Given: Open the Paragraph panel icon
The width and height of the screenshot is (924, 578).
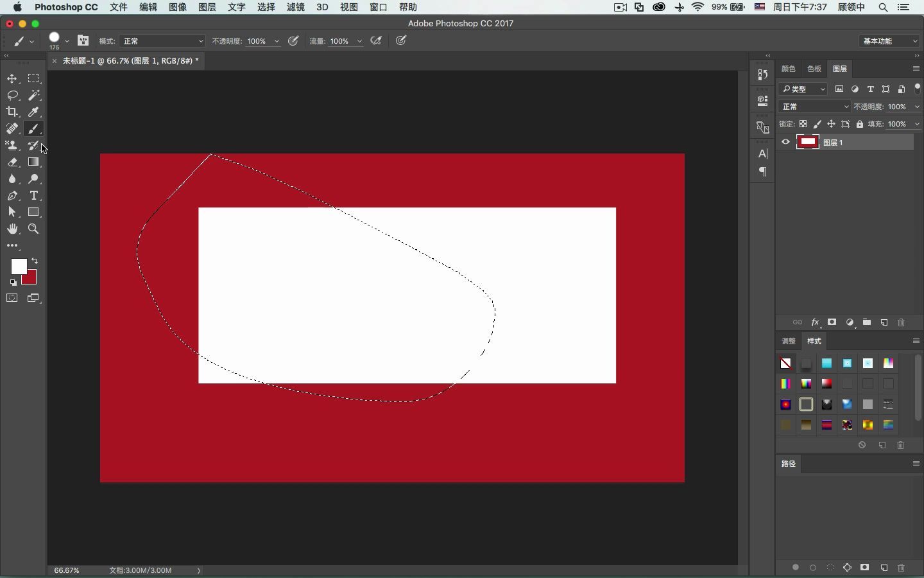Looking at the screenshot, I should point(762,171).
